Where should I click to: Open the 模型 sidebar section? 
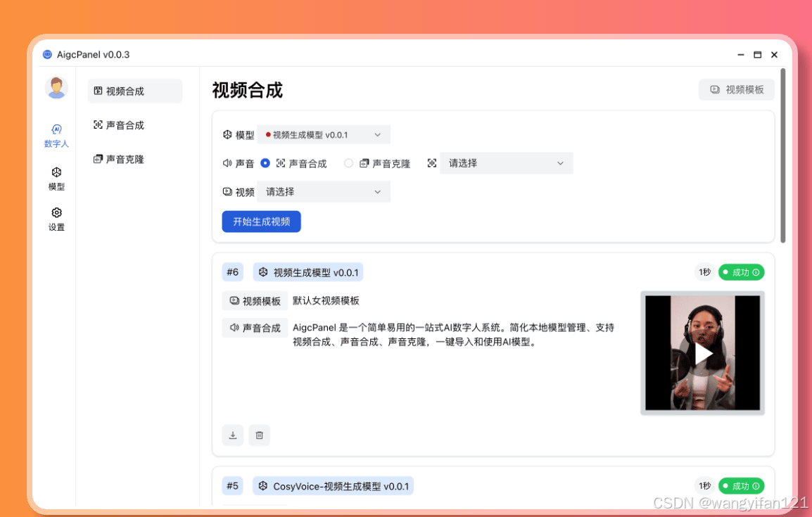[x=56, y=179]
